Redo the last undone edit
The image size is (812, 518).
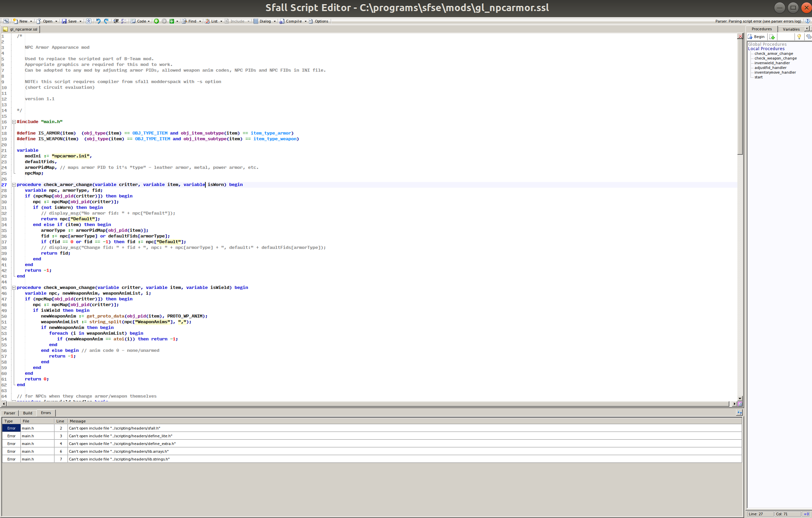(106, 21)
